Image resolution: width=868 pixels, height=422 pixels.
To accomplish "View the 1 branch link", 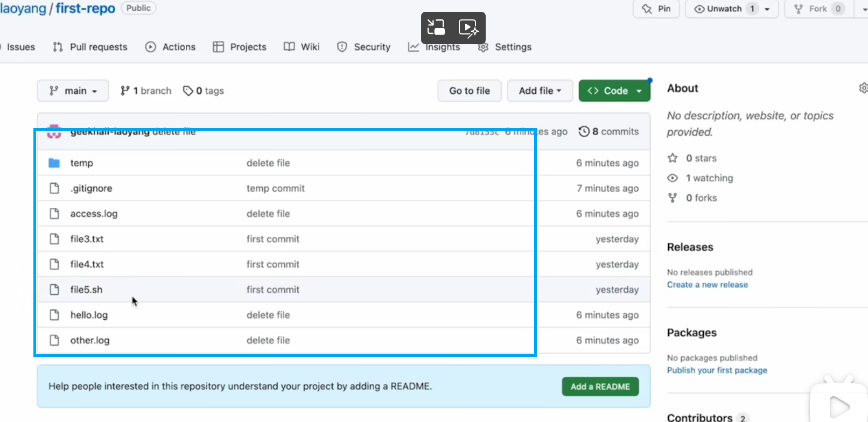I will (x=146, y=90).
